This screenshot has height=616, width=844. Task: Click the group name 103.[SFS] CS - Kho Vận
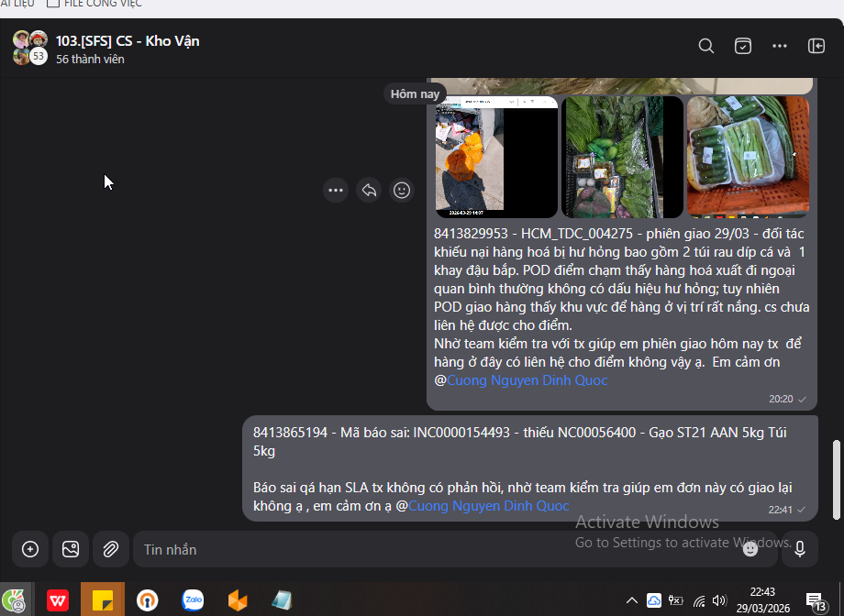(x=128, y=41)
